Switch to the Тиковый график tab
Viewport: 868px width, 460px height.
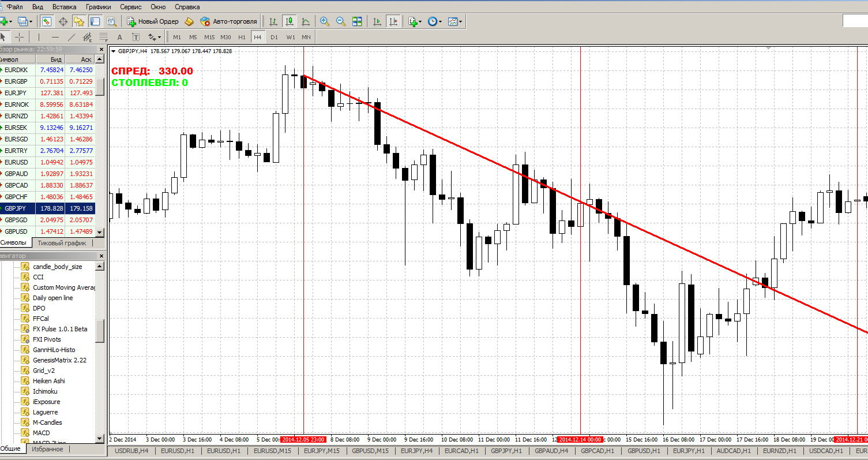click(62, 243)
